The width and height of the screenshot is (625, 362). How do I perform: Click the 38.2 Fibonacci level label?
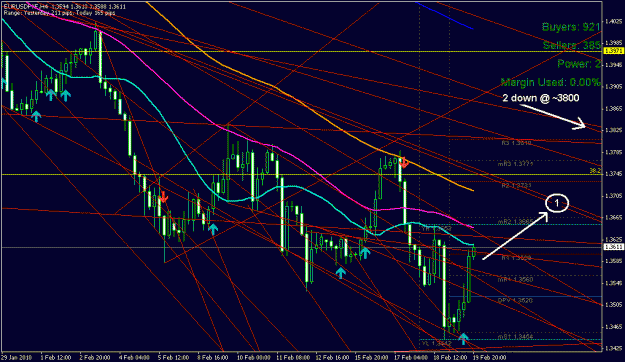coord(595,171)
